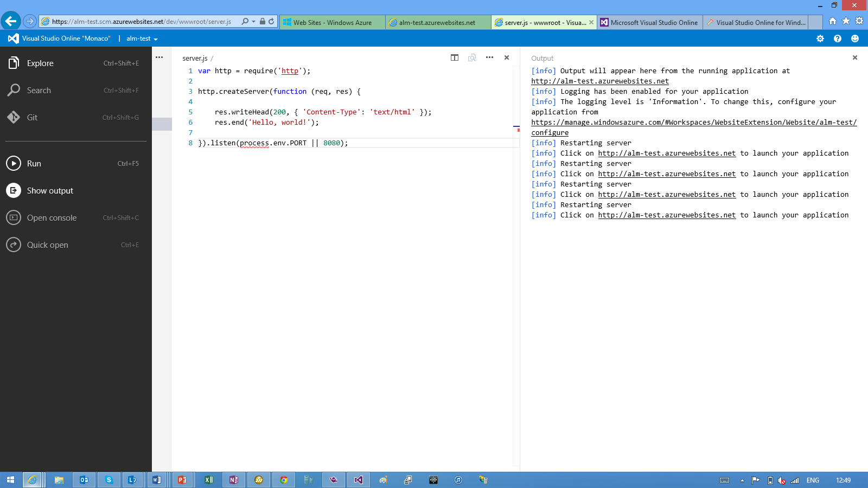The height and width of the screenshot is (488, 868).
Task: Launch Chrome from the taskbar
Action: point(284,480)
